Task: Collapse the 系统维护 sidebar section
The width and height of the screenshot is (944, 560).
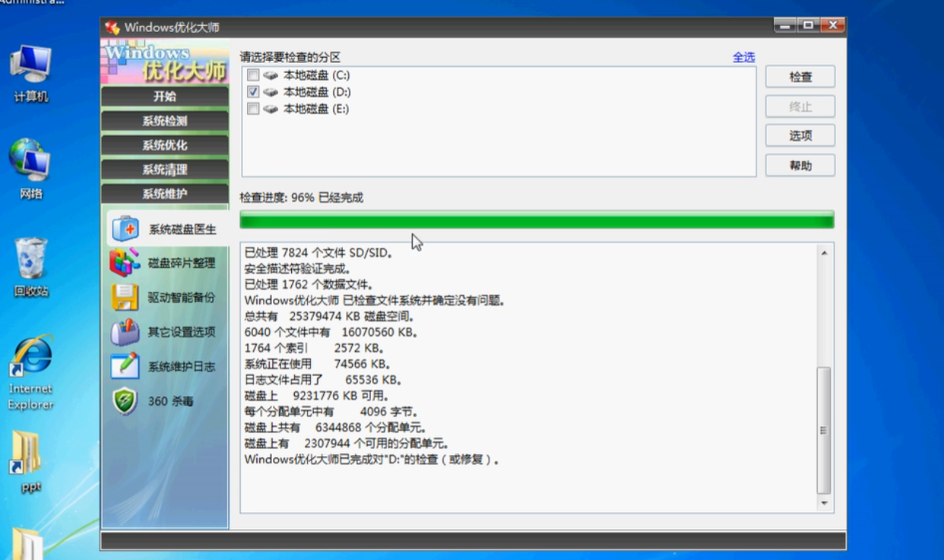Action: [x=164, y=194]
